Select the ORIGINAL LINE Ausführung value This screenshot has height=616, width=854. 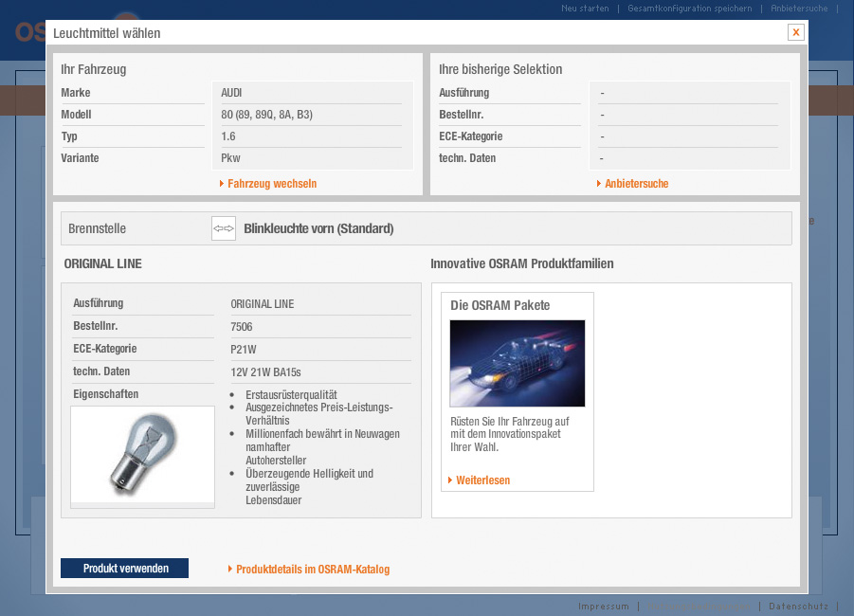262,304
